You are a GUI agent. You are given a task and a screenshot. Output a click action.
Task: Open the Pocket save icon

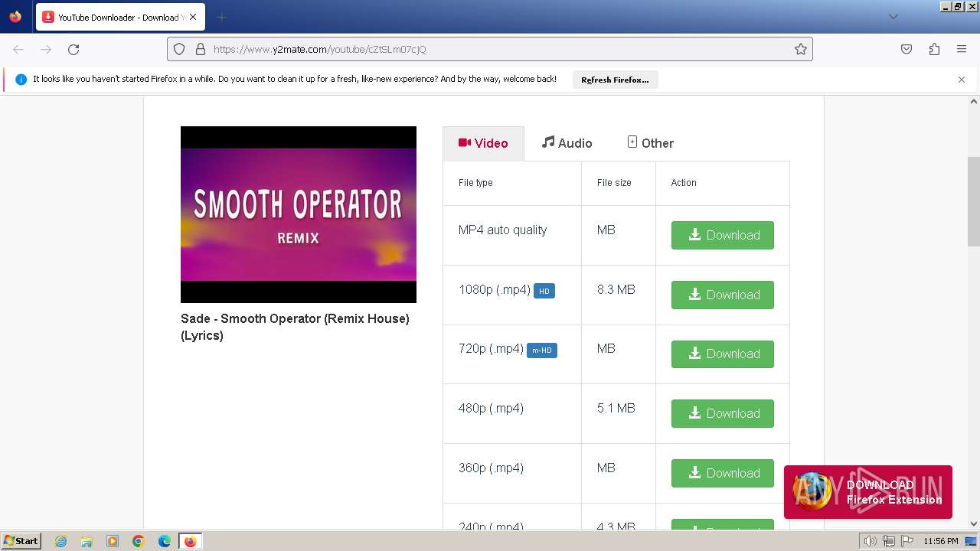coord(906,49)
